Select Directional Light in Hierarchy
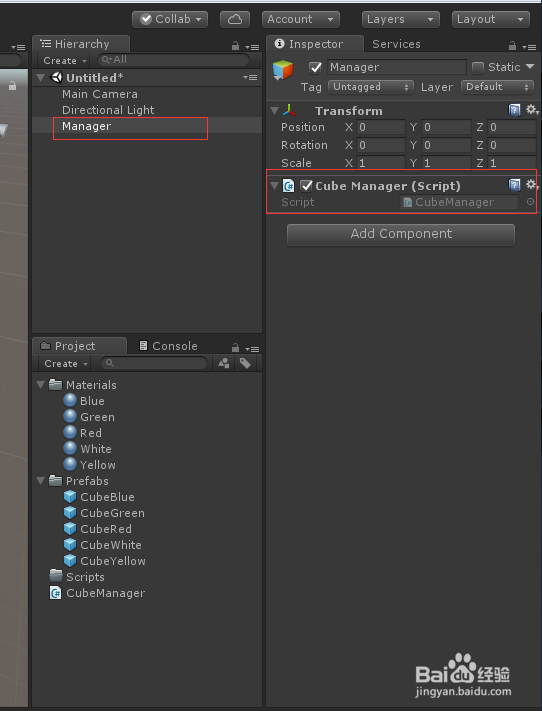542x711 pixels. [108, 110]
